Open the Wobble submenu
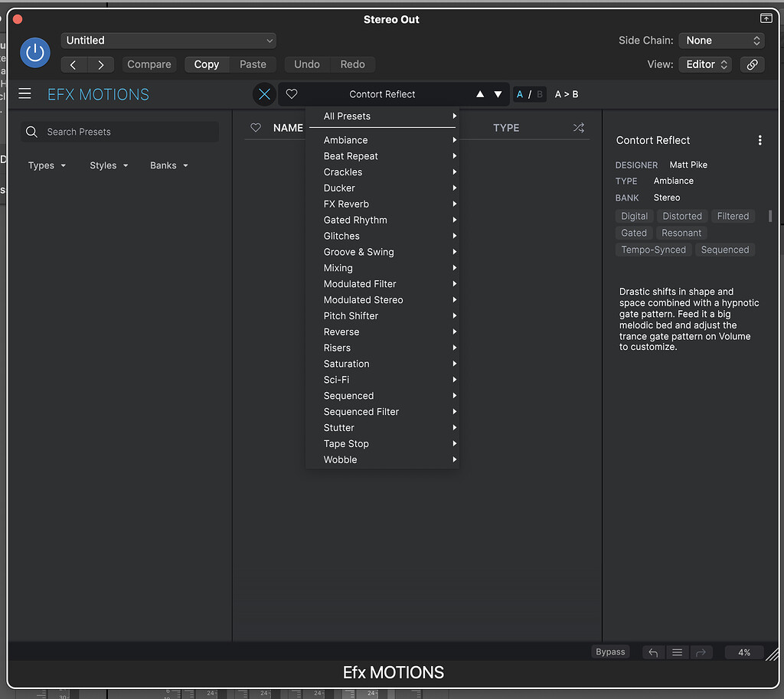Screen dimensions: 784x699 click(x=383, y=460)
